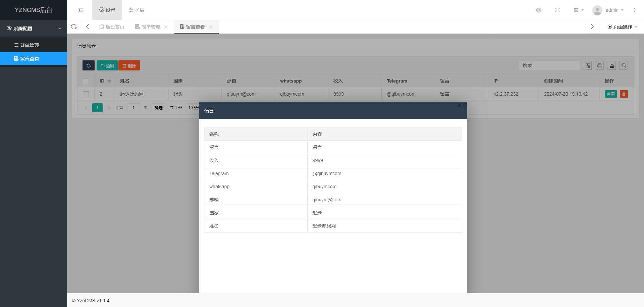Click the vertical three-dot more icon
The height and width of the screenshot is (307, 644).
coord(635,10)
